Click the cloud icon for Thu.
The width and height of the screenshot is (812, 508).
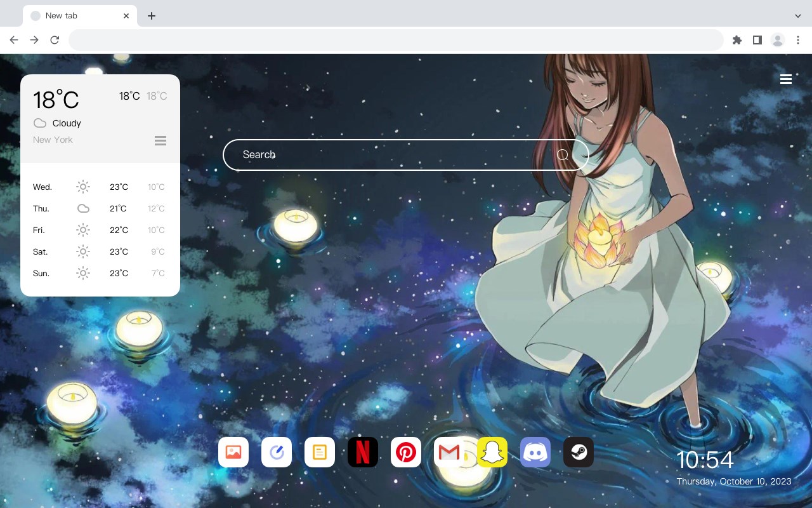tap(83, 208)
